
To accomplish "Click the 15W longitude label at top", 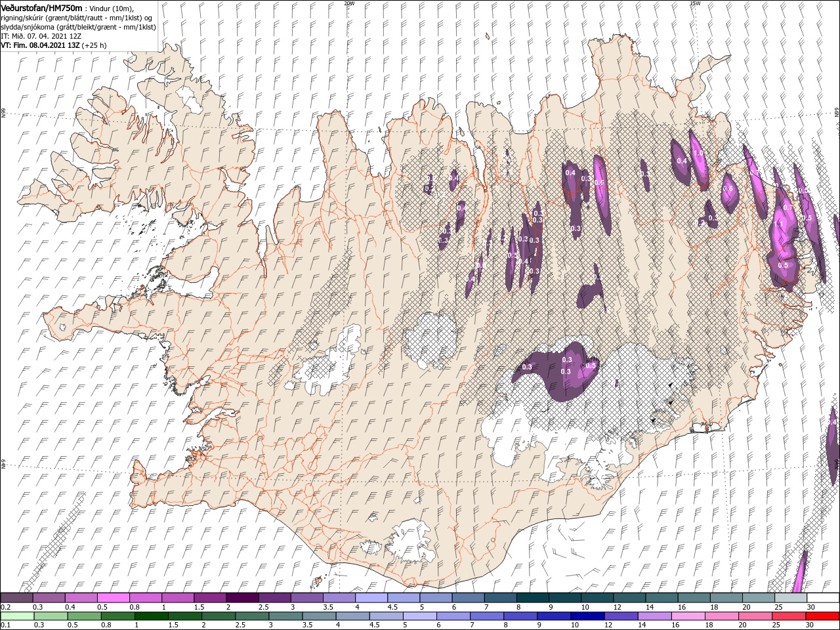I will (695, 3).
